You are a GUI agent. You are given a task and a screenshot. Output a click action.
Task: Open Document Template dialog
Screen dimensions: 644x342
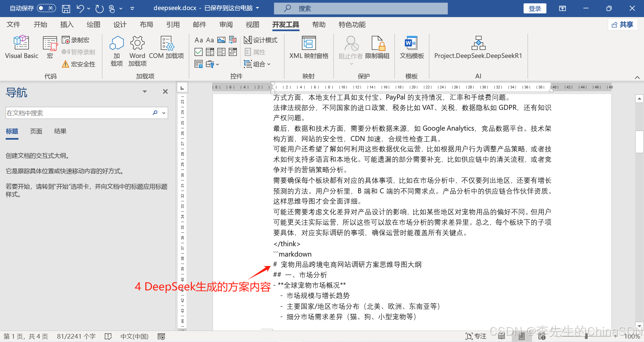tap(412, 47)
